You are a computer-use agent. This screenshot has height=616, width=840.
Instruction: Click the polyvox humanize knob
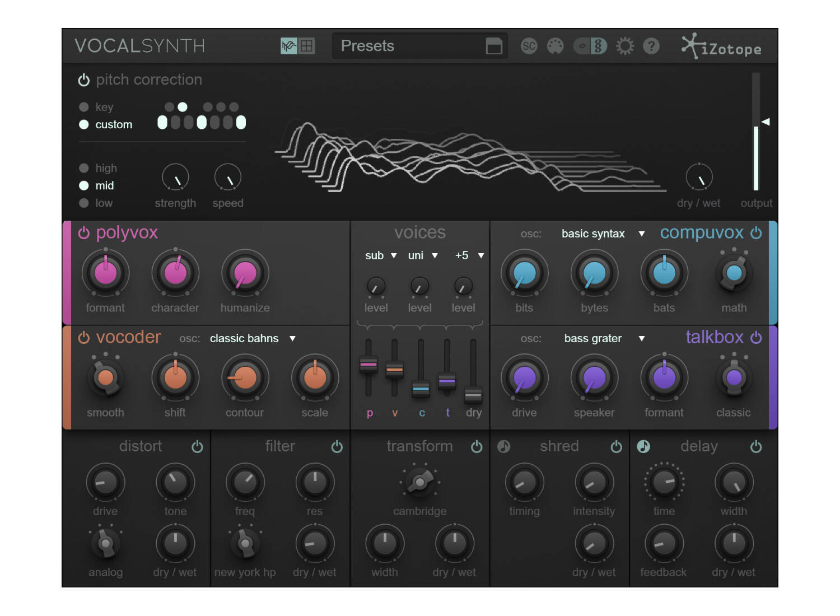[x=245, y=273]
